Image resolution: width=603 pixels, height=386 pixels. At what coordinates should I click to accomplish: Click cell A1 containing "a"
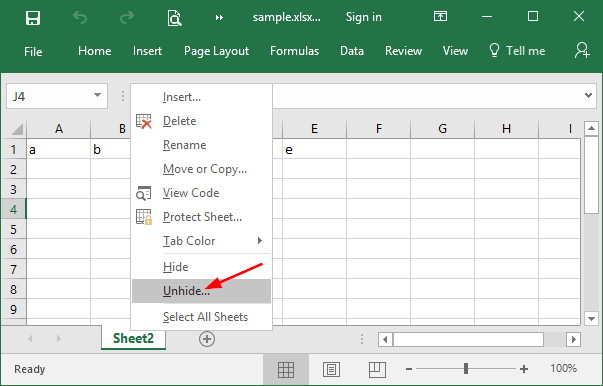(x=58, y=149)
